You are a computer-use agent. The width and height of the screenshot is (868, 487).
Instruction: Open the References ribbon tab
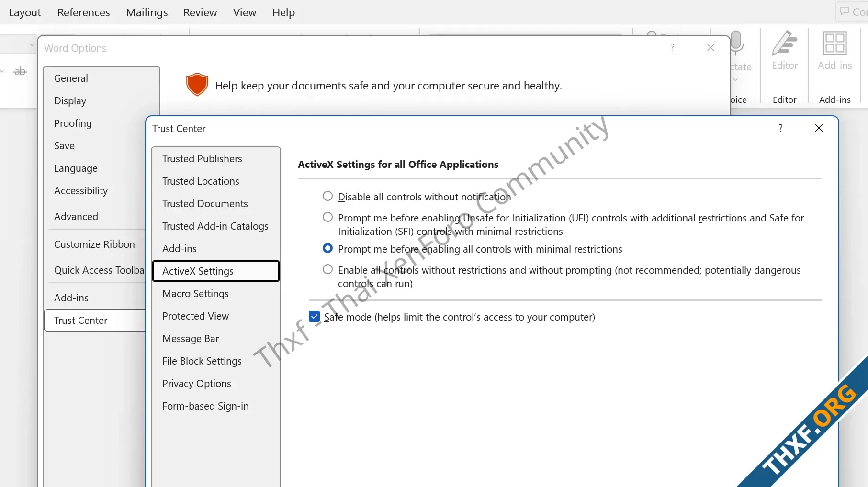[84, 12]
